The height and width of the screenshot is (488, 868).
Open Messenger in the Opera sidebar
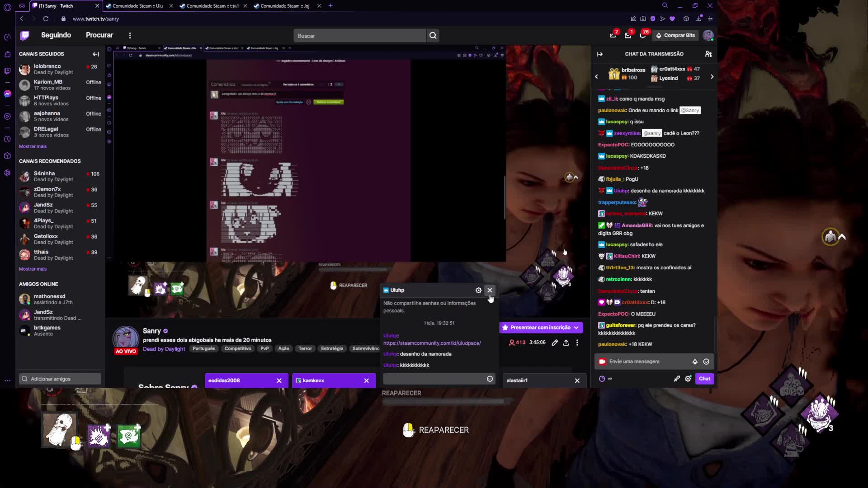pos(7,94)
